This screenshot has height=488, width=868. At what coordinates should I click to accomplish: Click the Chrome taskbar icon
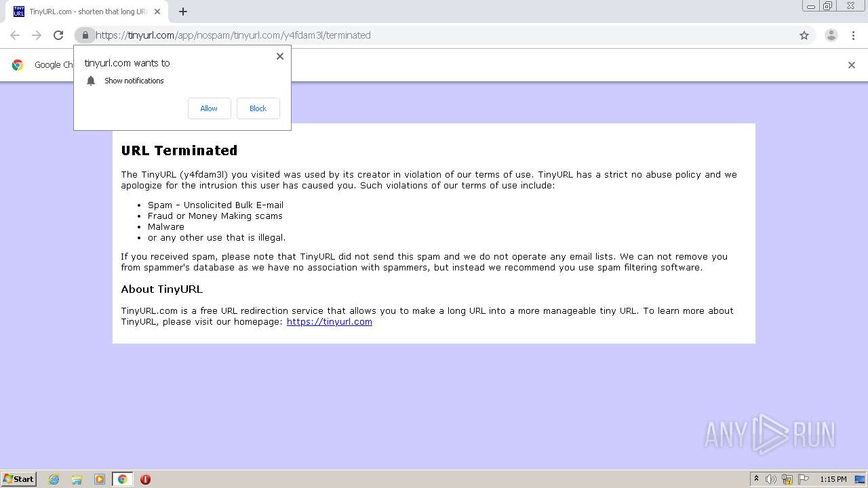(122, 479)
